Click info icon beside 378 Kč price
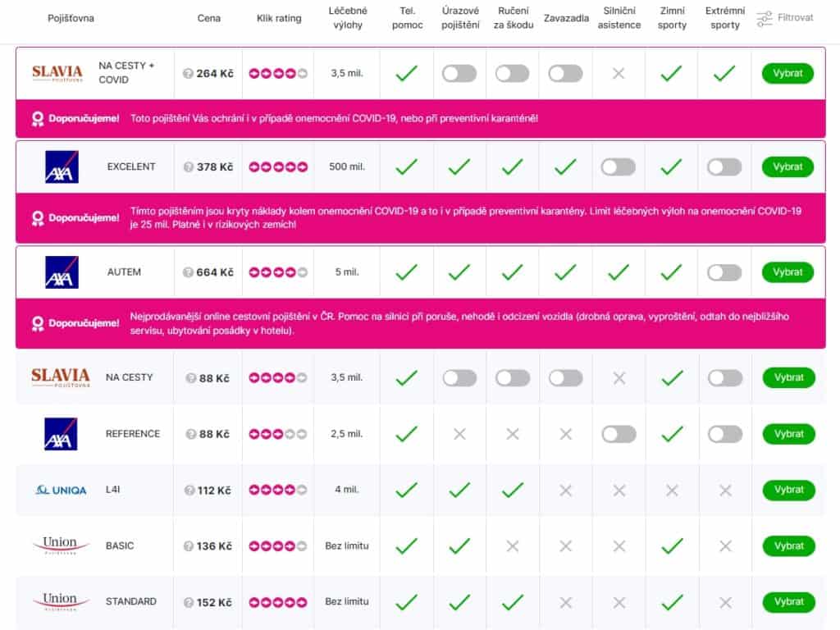 [x=189, y=167]
